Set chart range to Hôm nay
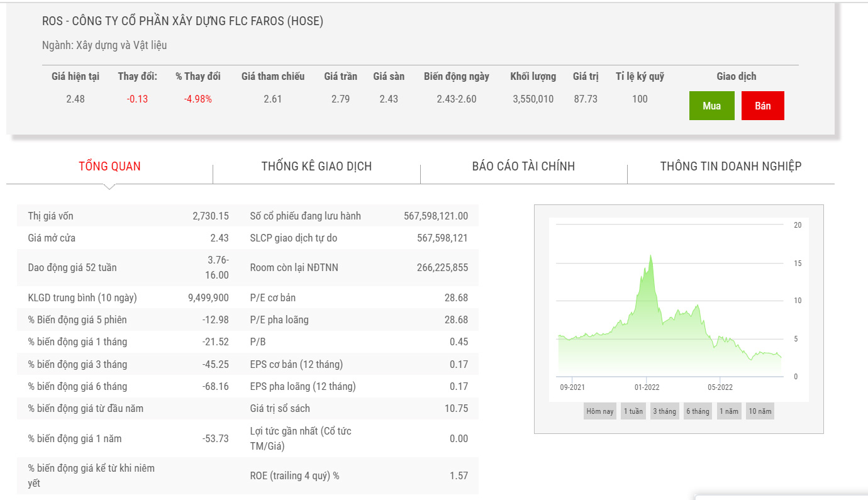This screenshot has width=868, height=500. tap(599, 411)
